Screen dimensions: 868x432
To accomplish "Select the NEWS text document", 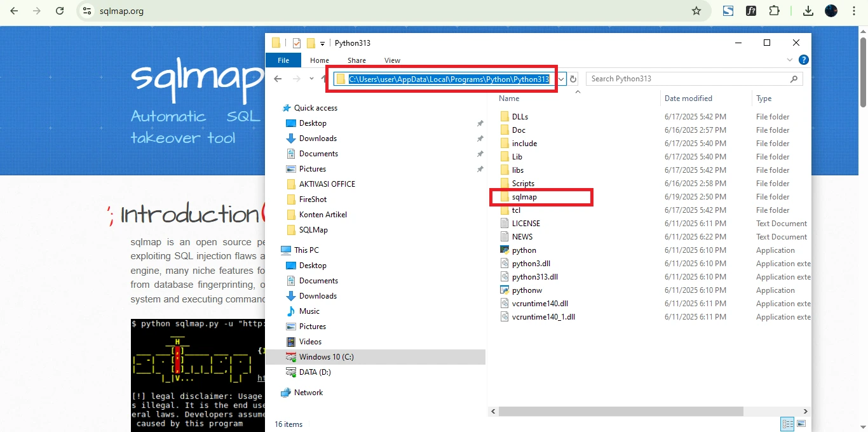I will [522, 237].
